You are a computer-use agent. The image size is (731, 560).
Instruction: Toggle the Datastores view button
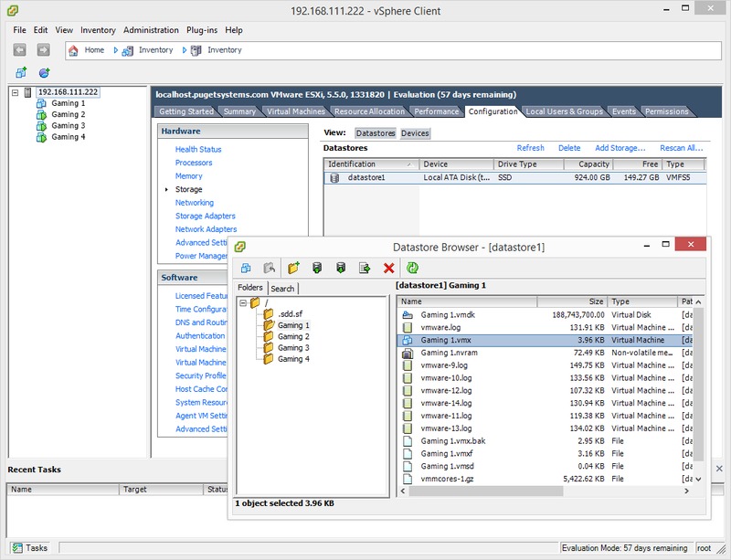[376, 133]
